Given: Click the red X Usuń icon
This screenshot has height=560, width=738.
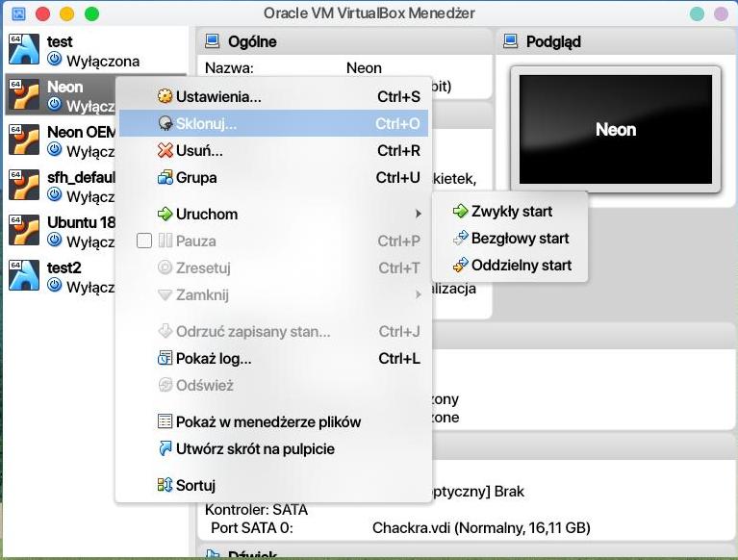Looking at the screenshot, I should click(165, 151).
